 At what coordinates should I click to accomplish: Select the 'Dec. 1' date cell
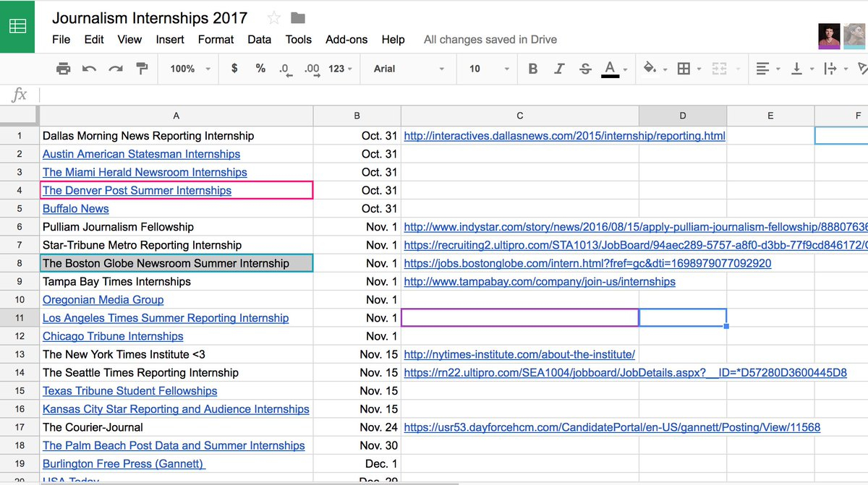357,463
